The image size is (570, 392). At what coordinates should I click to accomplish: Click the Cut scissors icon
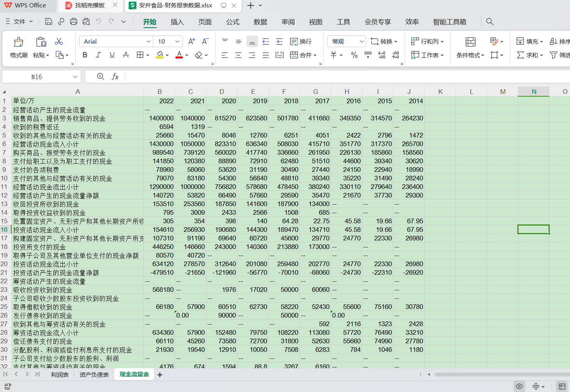59,41
